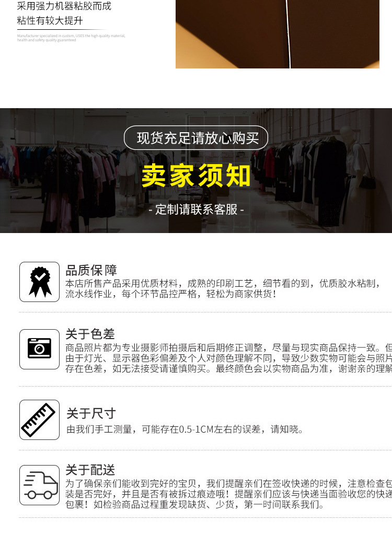This screenshot has width=392, height=534.
Task: Click the 采用强力机器粘胶而成 caption text
Action: pos(64,6)
